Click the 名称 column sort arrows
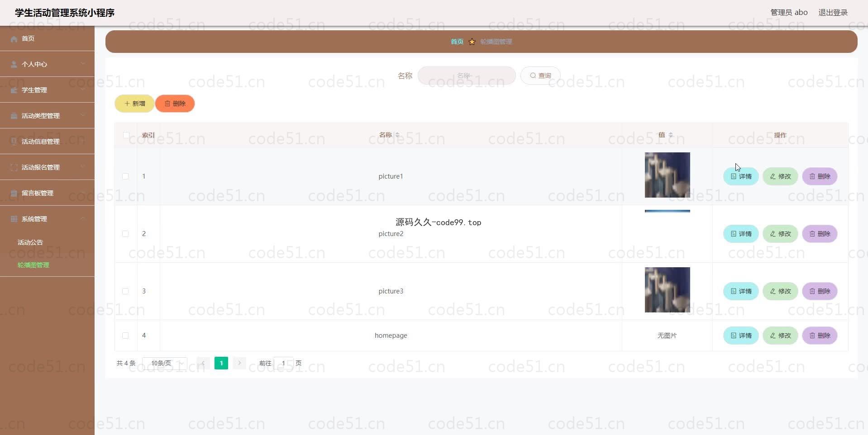868x435 pixels. tap(397, 135)
